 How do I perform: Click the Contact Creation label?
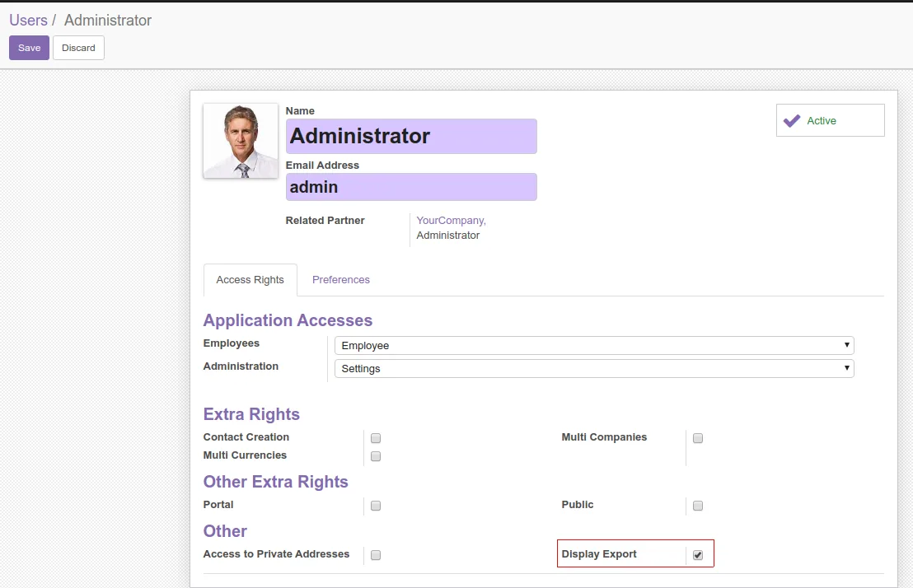click(246, 437)
